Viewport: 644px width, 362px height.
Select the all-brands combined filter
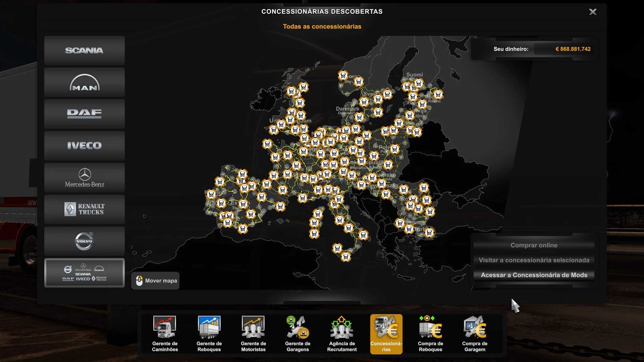(84, 273)
